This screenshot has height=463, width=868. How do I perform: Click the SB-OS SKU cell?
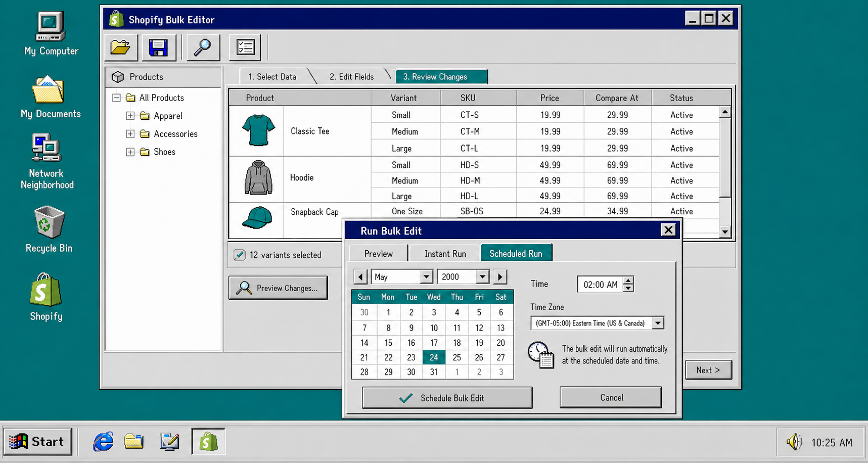[478, 211]
